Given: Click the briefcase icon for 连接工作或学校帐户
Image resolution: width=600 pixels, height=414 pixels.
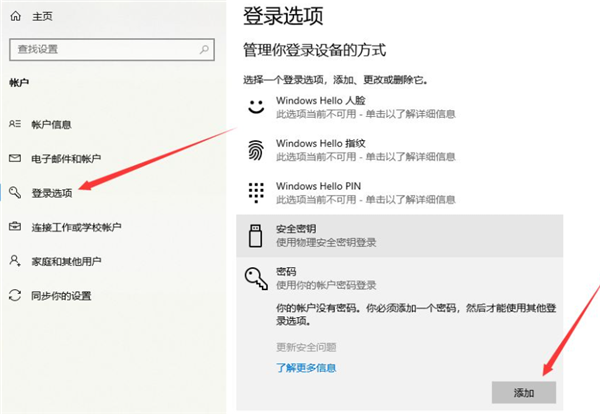Looking at the screenshot, I should (14, 226).
